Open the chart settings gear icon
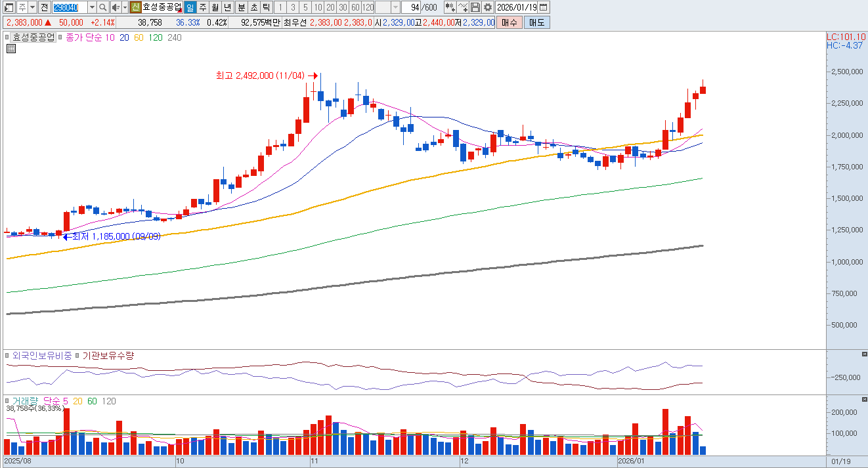Image resolution: width=868 pixels, height=468 pixels. click(488, 7)
